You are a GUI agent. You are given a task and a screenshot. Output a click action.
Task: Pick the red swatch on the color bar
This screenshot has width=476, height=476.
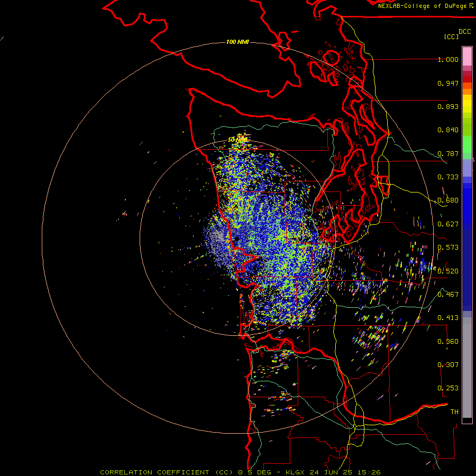pyautogui.click(x=467, y=79)
